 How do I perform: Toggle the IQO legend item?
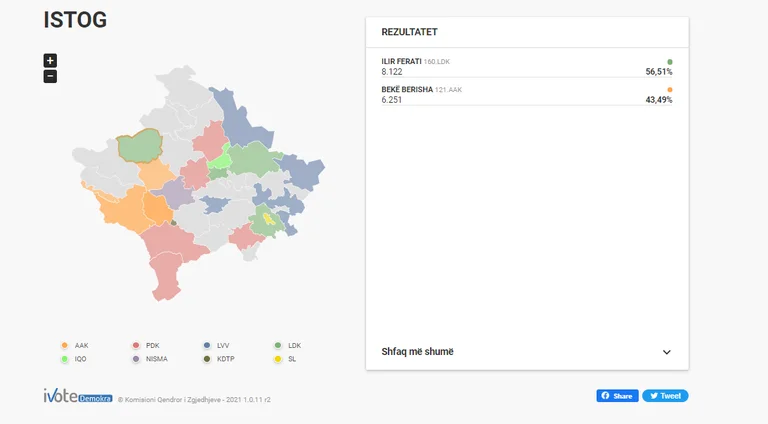point(74,359)
